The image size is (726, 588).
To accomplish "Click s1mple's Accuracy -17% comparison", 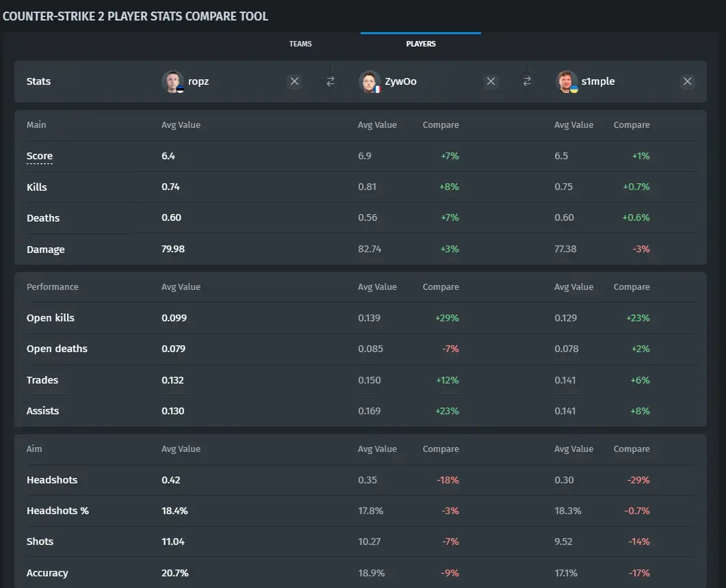I will [x=639, y=573].
